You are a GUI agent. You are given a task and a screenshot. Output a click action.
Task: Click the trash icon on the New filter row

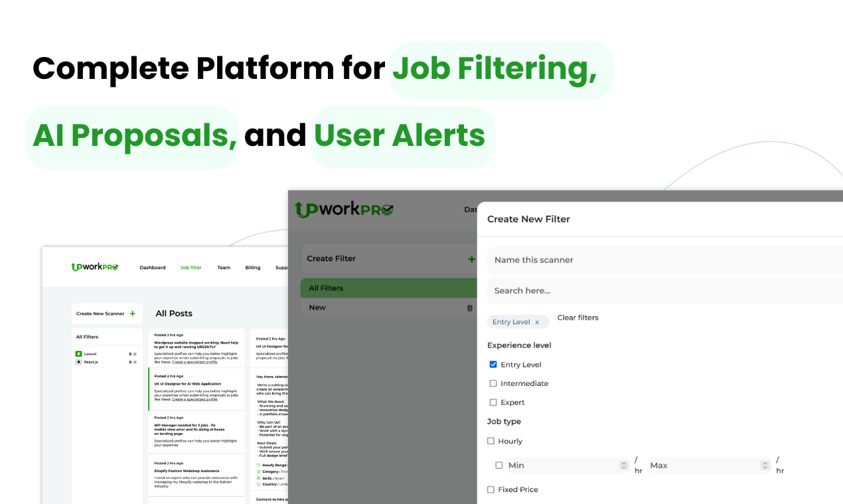click(470, 308)
